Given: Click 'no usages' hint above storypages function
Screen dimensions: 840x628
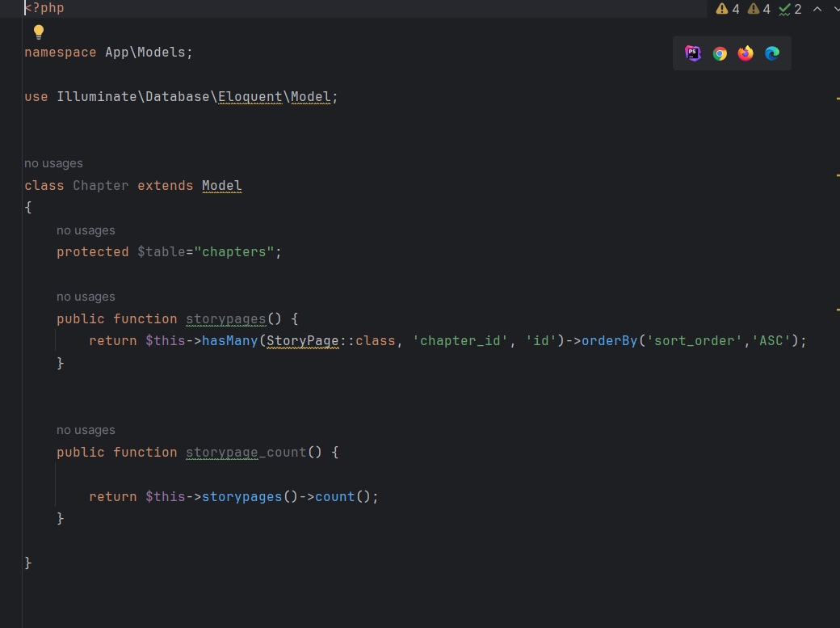Looking at the screenshot, I should click(x=86, y=297).
